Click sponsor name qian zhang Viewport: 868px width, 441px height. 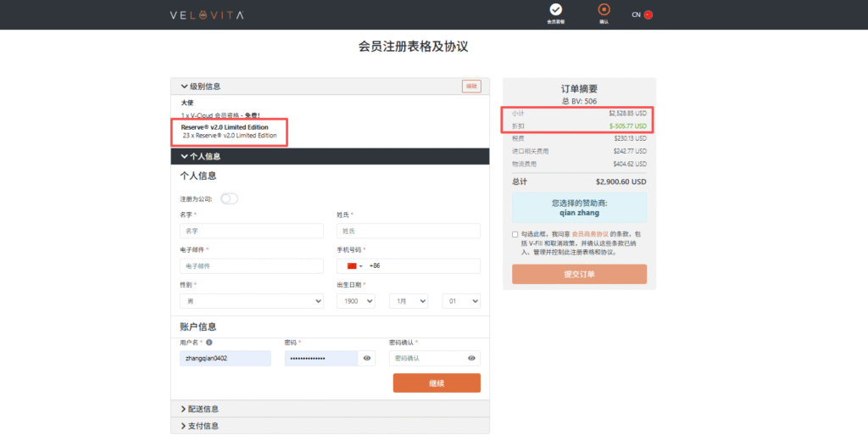pos(579,213)
